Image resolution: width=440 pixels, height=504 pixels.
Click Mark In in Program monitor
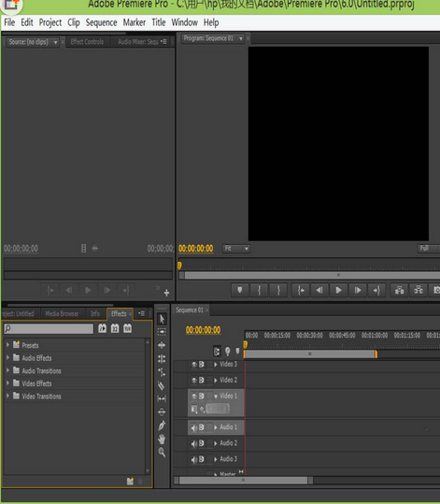259,290
